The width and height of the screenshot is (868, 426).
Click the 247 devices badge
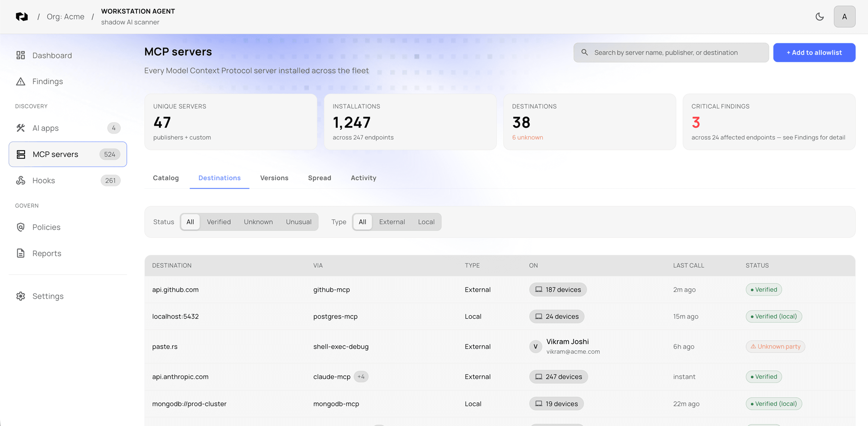(x=558, y=377)
